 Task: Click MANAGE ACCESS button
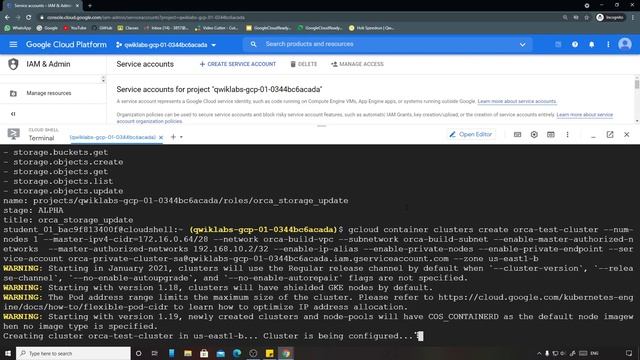click(x=357, y=64)
